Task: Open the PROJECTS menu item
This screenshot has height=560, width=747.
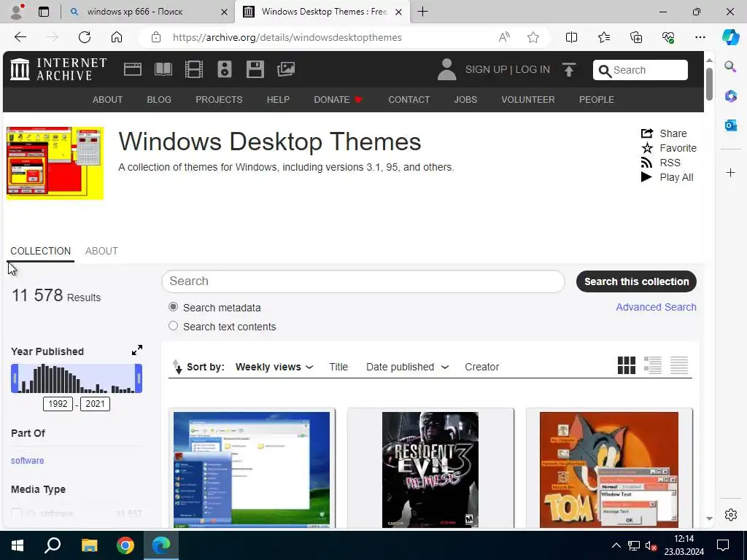Action: (219, 99)
